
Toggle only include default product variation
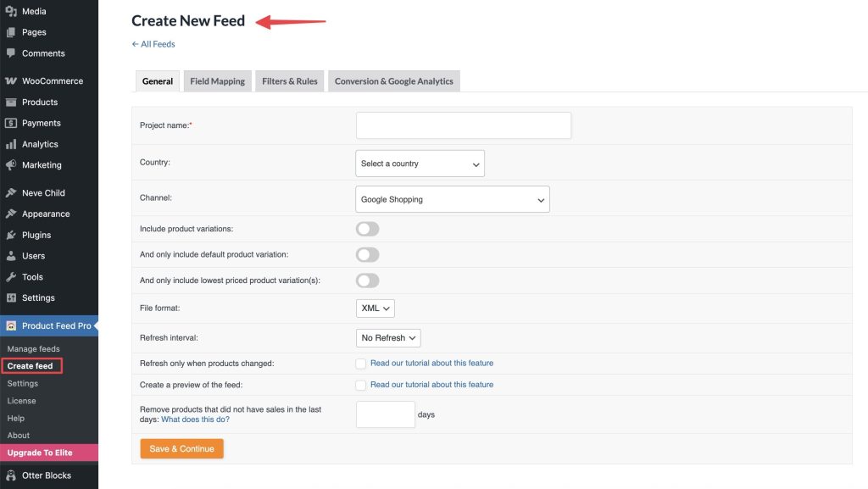coord(368,254)
